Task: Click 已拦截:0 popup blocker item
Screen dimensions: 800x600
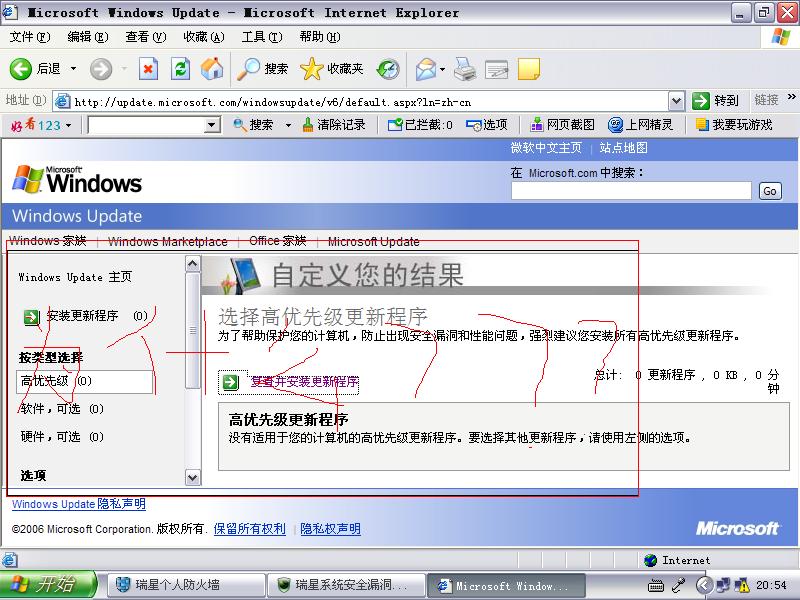Action: 420,124
